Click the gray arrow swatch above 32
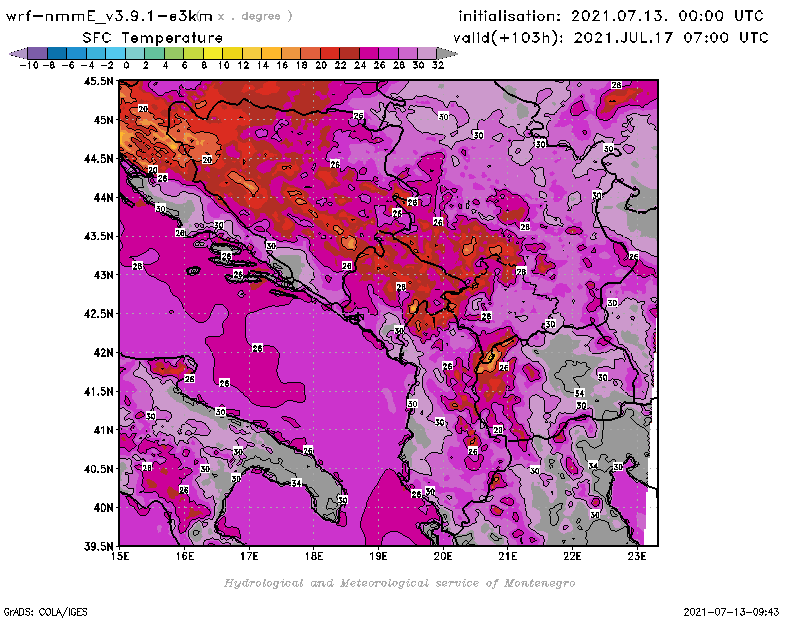Screen dimensions: 800x618 tap(447, 53)
